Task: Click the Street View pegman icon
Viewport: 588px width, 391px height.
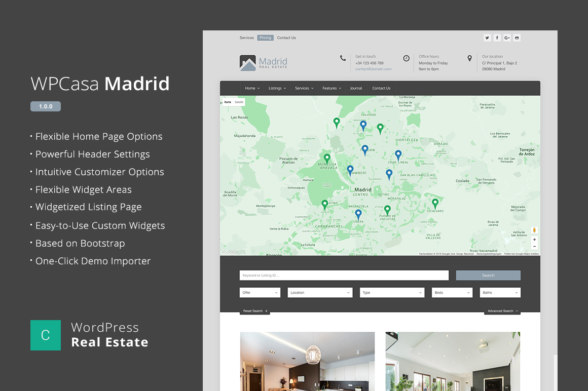Action: coord(534,230)
